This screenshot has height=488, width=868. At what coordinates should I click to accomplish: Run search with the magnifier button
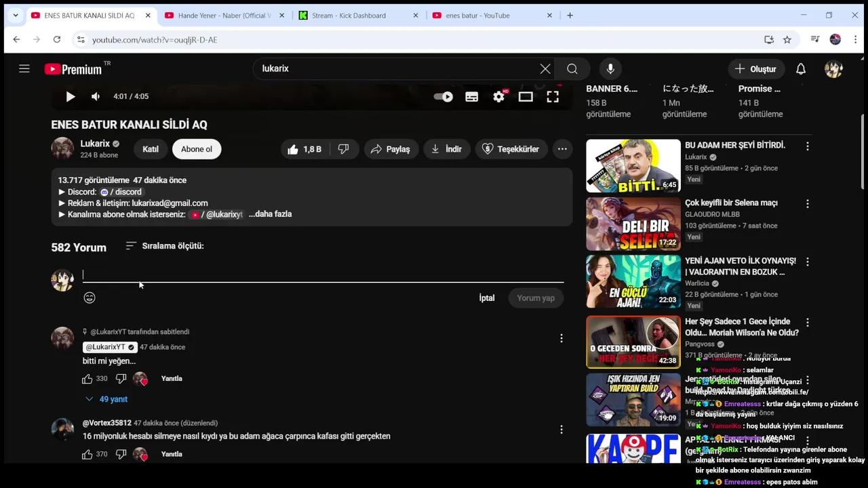pyautogui.click(x=572, y=68)
